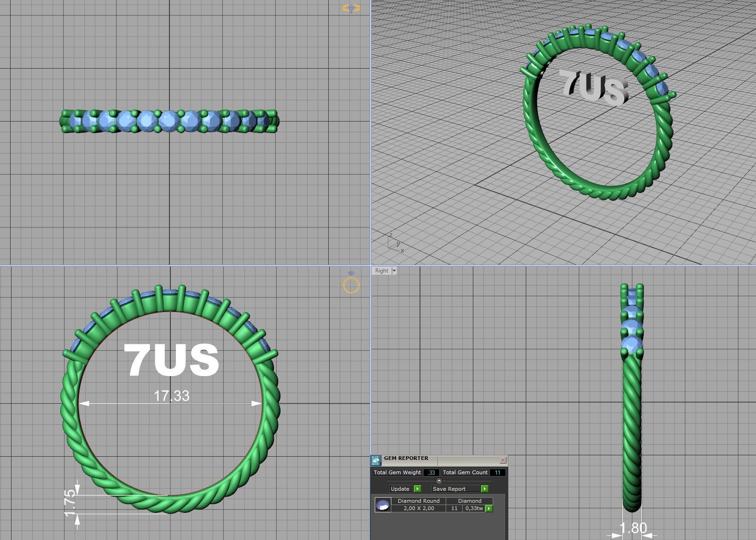
Task: Click the orange ring-front icon in front viewport
Action: pos(351,283)
